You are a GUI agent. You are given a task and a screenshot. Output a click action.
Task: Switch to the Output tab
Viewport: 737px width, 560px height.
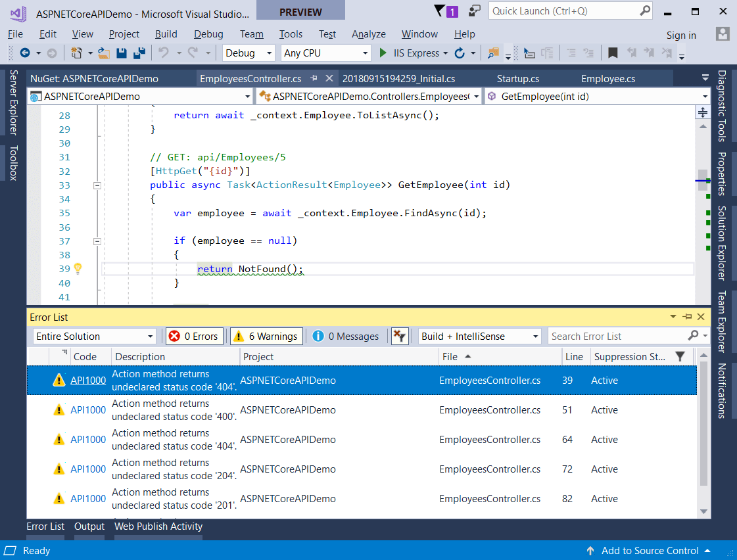click(89, 526)
